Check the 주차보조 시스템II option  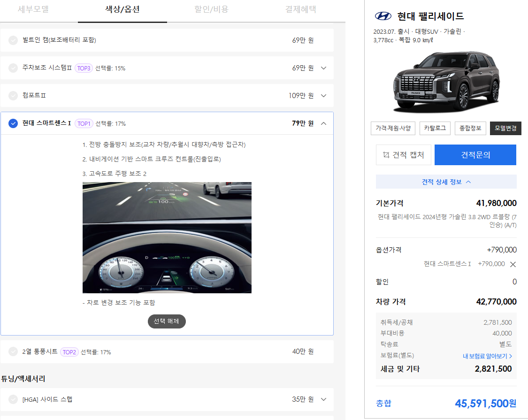[x=13, y=68]
